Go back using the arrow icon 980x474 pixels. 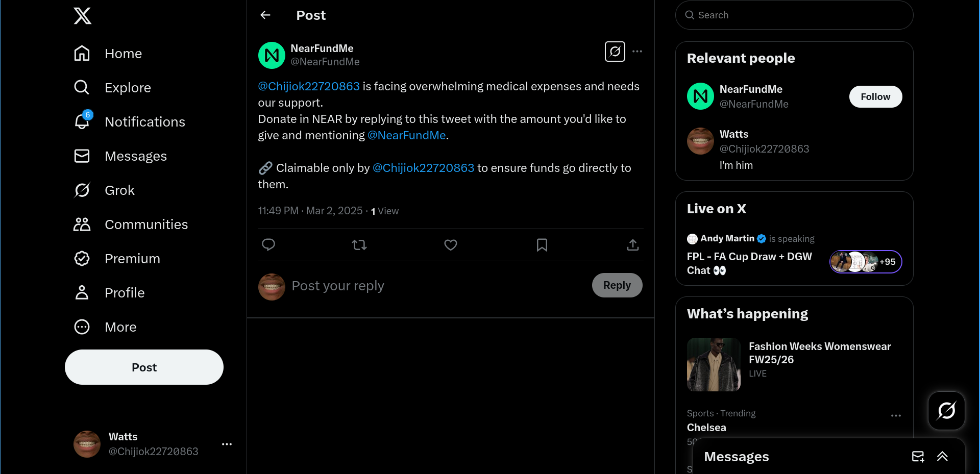point(265,15)
